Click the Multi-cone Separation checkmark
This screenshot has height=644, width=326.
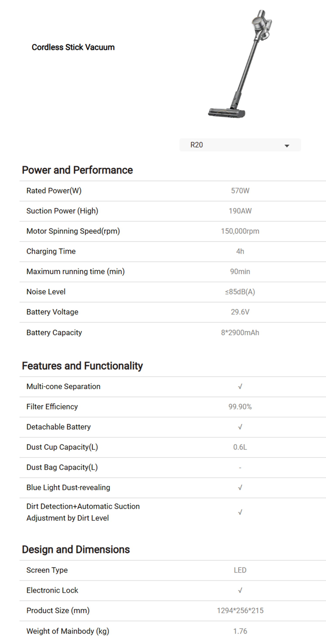[x=240, y=386]
